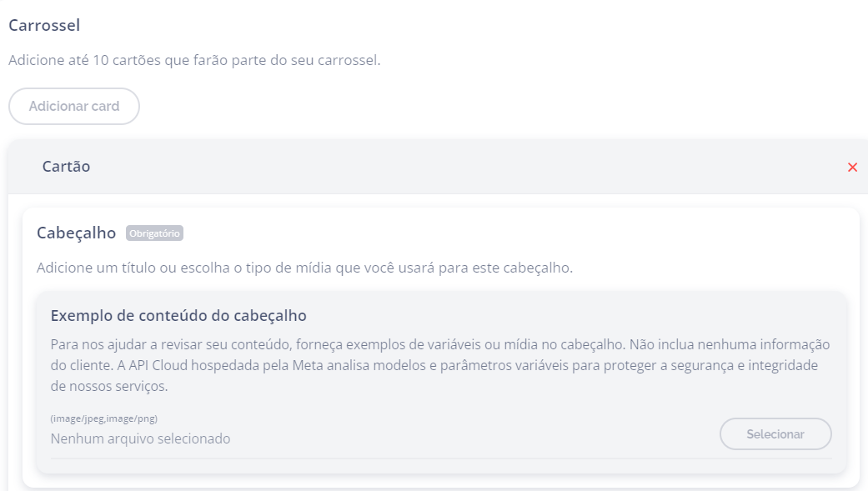868x491 pixels.
Task: Click the 'Adicione um título ou escolha' hint text
Action: (304, 269)
